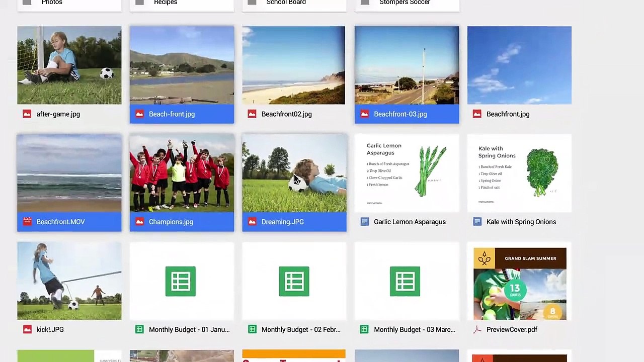Select Beach-front.jpg lagoon thumbnail

click(182, 65)
